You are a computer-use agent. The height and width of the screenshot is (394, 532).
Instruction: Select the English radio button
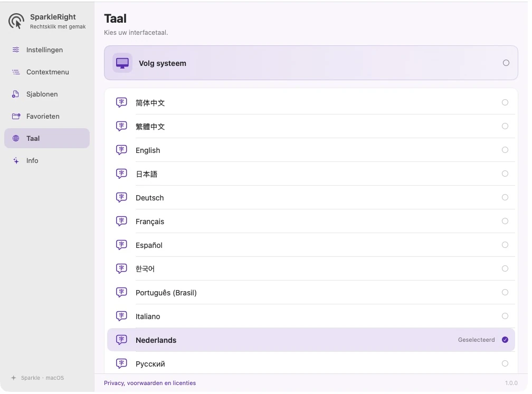tap(505, 150)
